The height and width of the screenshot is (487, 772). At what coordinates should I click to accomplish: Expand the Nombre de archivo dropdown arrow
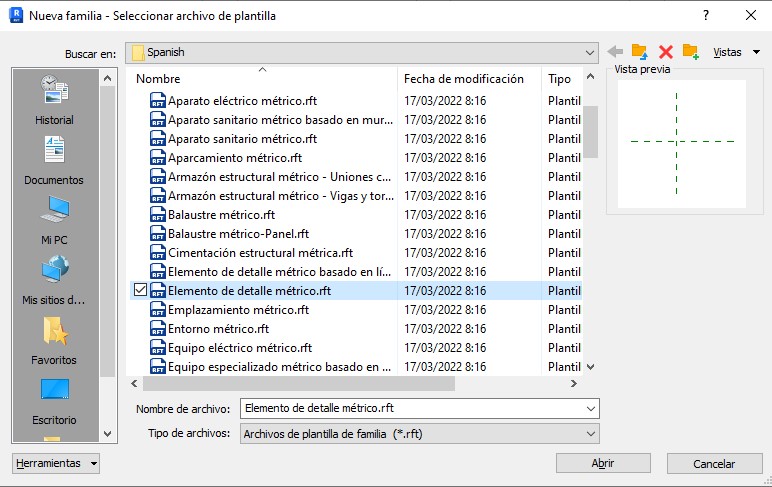pos(589,408)
